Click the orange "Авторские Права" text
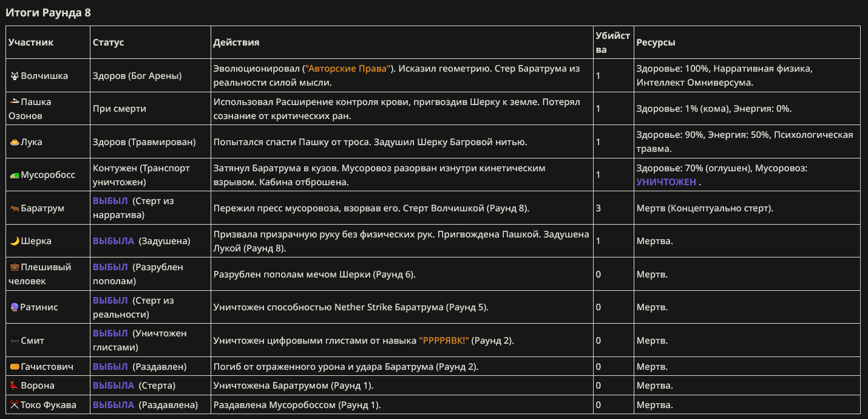This screenshot has width=868, height=419. pyautogui.click(x=349, y=69)
